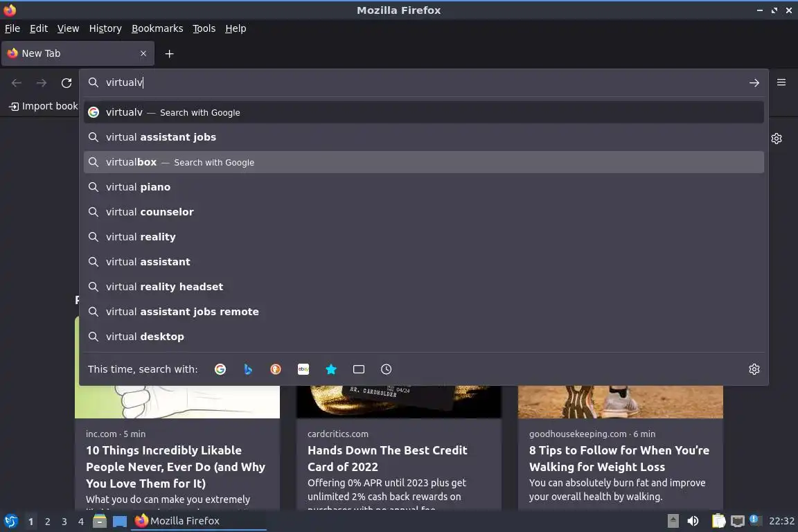
Task: Click the inc.com article fist thumbnail
Action: coord(177,402)
